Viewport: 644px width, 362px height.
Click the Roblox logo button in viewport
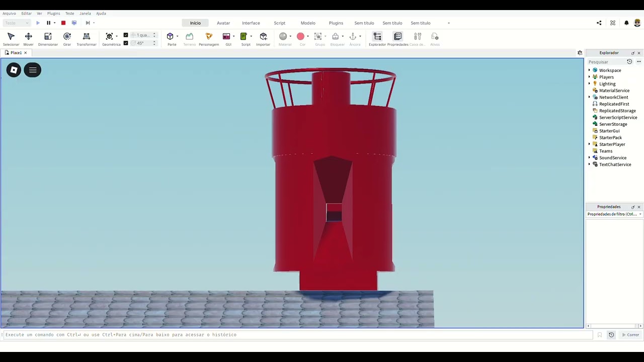tap(14, 70)
